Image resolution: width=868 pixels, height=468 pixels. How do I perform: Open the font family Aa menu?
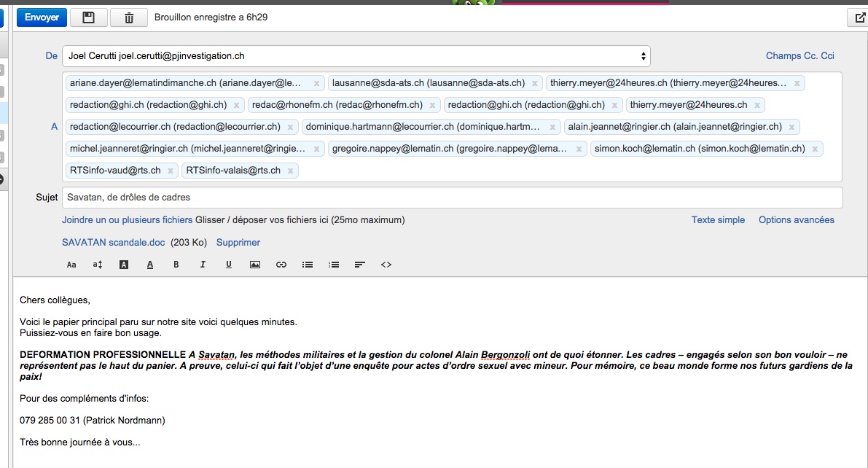71,265
